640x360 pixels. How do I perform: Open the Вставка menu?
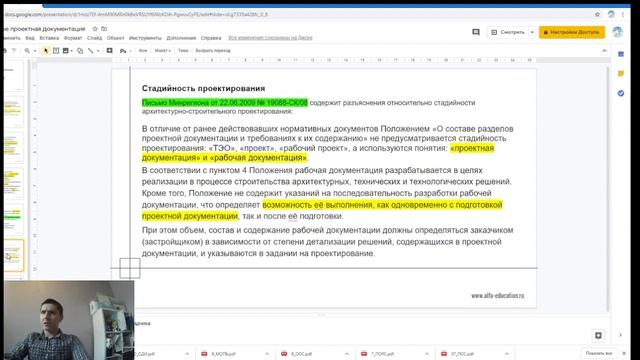(49, 38)
